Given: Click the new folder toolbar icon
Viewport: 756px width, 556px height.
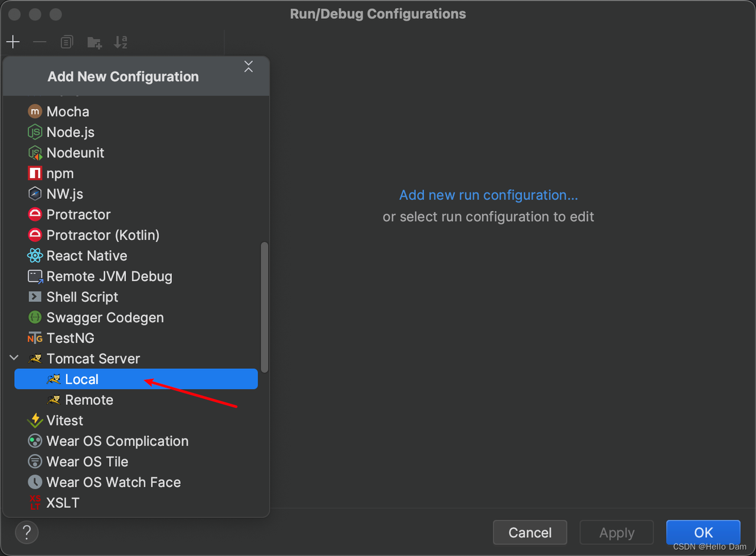Looking at the screenshot, I should coord(94,42).
